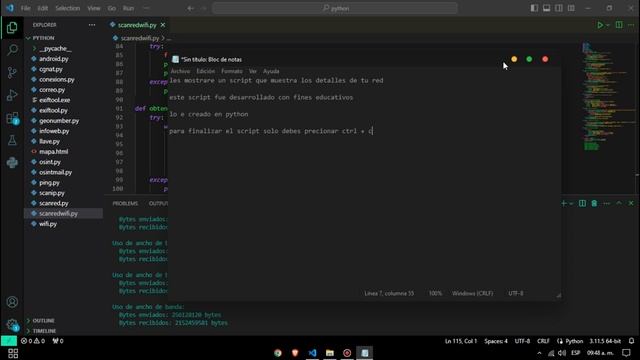Open Chrome from the taskbar
Screen dimensions: 640x360
pyautogui.click(x=278, y=353)
